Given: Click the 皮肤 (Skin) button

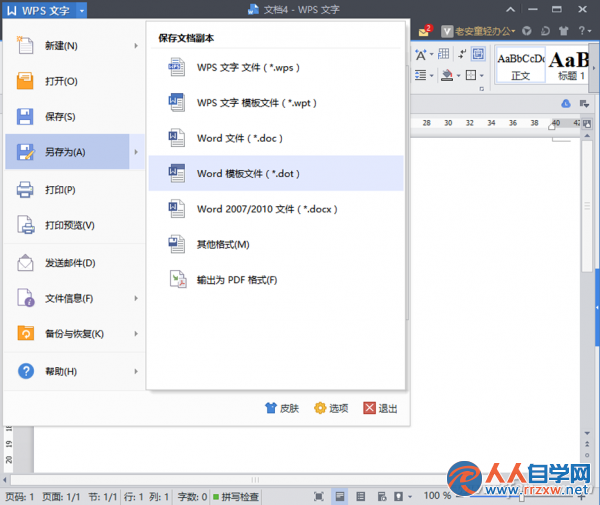Looking at the screenshot, I should [282, 408].
